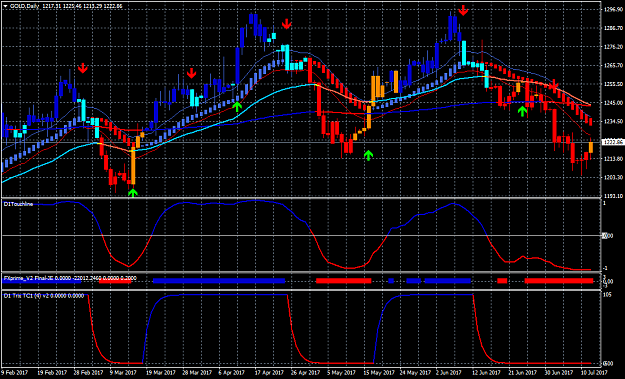
Task: Select the green buy arrow near 6 Apr 2017
Action: (237, 106)
